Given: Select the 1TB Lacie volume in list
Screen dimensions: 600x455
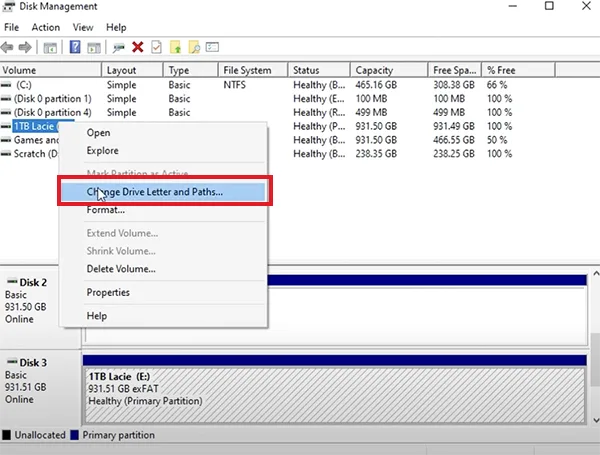Looking at the screenshot, I should [36, 126].
